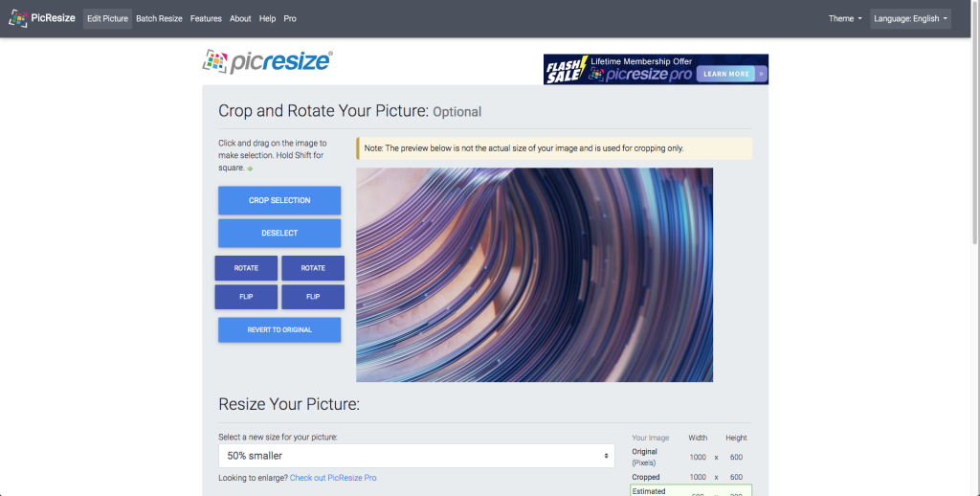980x496 pixels.
Task: Click the right Flip button
Action: pyautogui.click(x=313, y=297)
